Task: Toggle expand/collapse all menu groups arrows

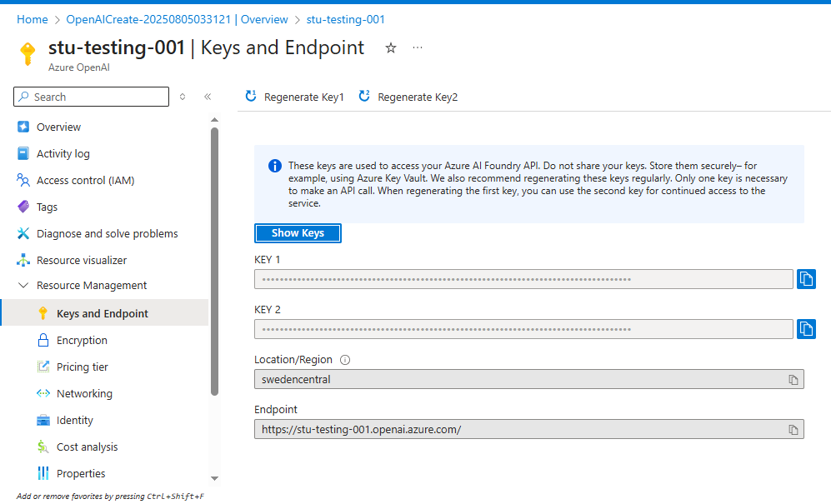Action: [x=183, y=97]
